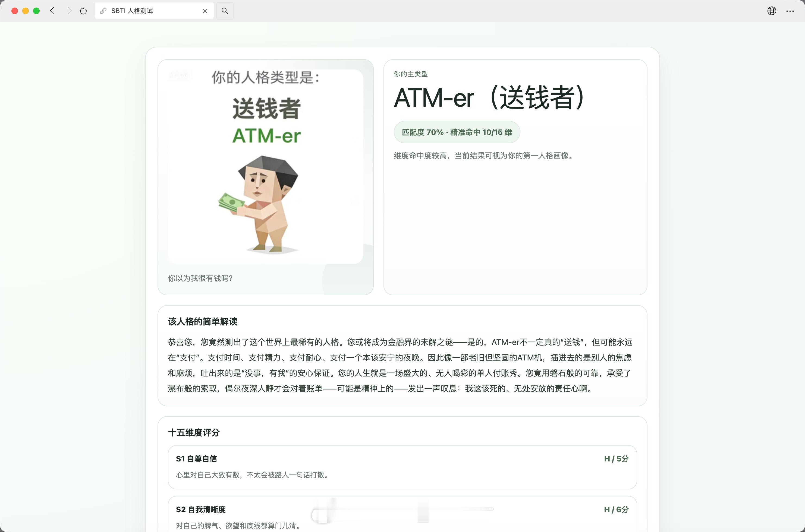Go back to the previous page

click(52, 11)
